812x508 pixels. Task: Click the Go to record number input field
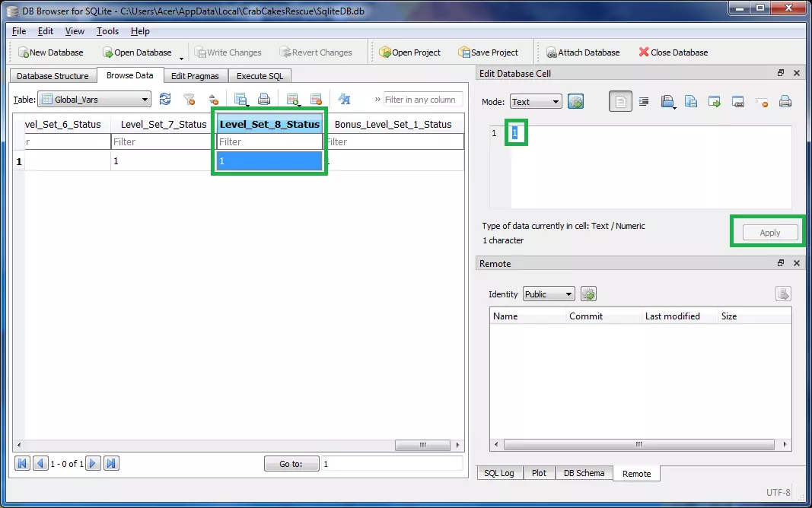[391, 463]
